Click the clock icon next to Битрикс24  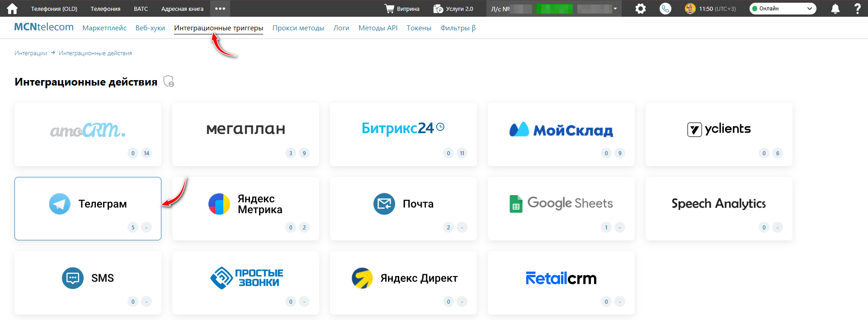440,127
